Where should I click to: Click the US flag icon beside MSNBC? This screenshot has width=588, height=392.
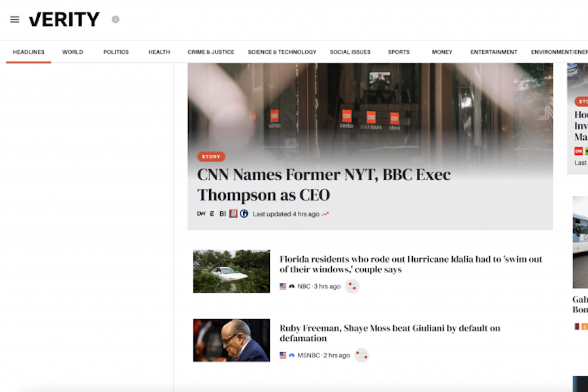[283, 355]
